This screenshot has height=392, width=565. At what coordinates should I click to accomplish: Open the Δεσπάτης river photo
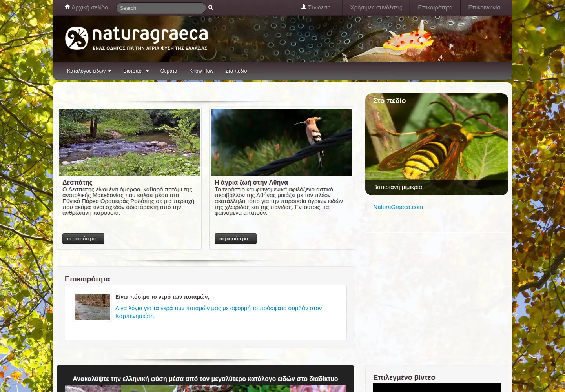click(129, 142)
